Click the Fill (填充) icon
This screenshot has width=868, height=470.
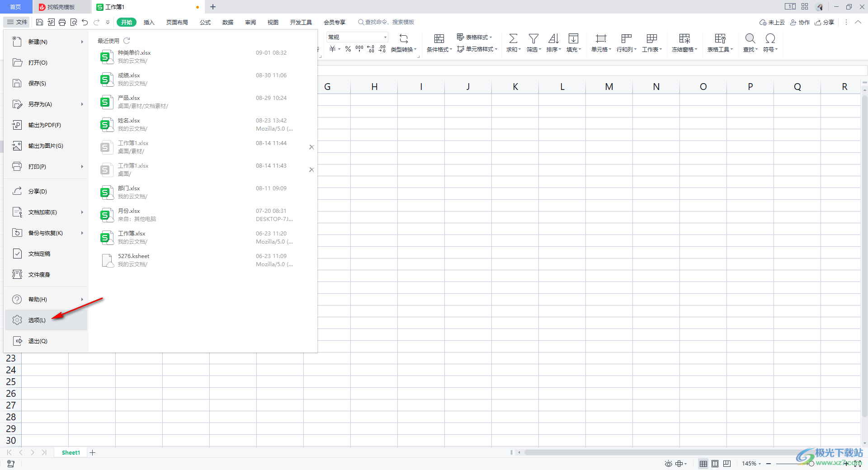pyautogui.click(x=573, y=38)
